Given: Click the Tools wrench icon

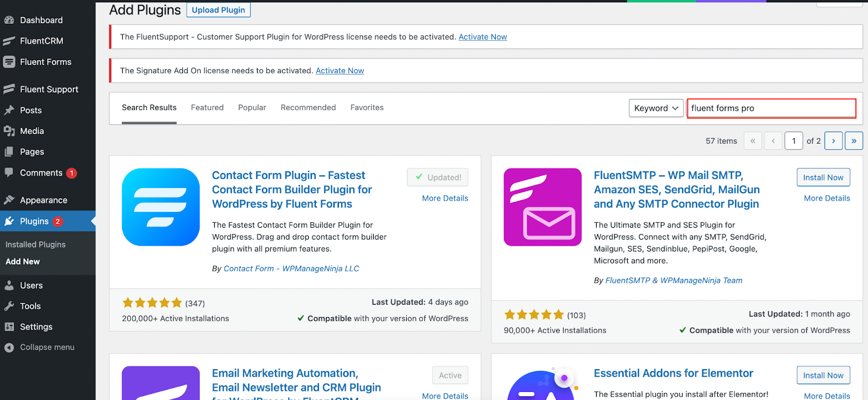Looking at the screenshot, I should click(9, 306).
